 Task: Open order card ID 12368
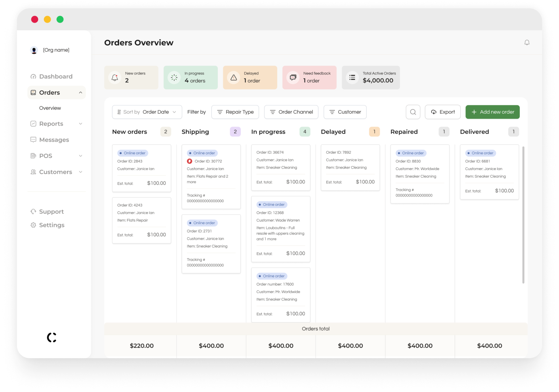pyautogui.click(x=281, y=229)
